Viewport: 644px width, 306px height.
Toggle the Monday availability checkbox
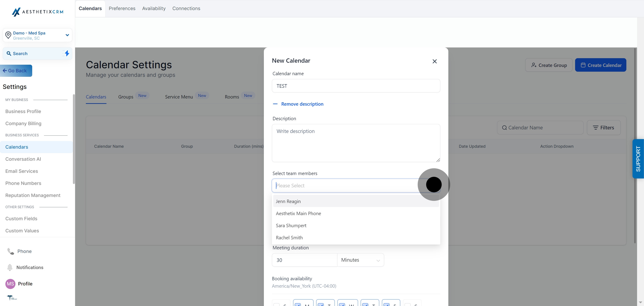point(297,304)
